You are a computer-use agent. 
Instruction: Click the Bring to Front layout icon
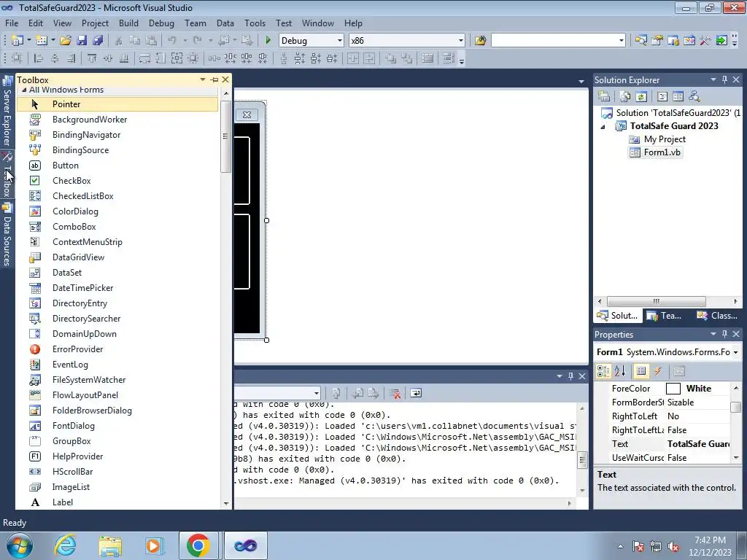[x=391, y=58]
